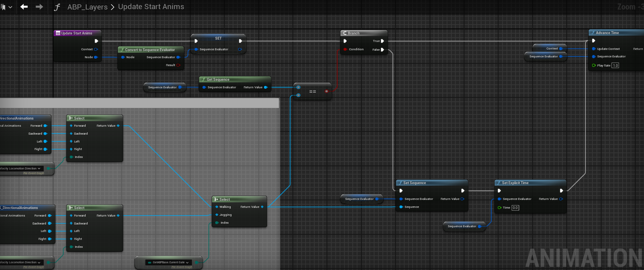Viewport: 644px width, 270px height.
Task: Open the GetABPBase.Current Gate dropdown
Action: pyautogui.click(x=169, y=262)
